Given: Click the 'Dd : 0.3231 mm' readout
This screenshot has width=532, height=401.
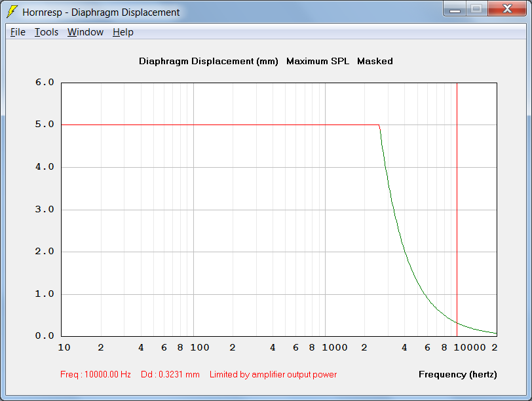Looking at the screenshot, I should click(x=170, y=375).
